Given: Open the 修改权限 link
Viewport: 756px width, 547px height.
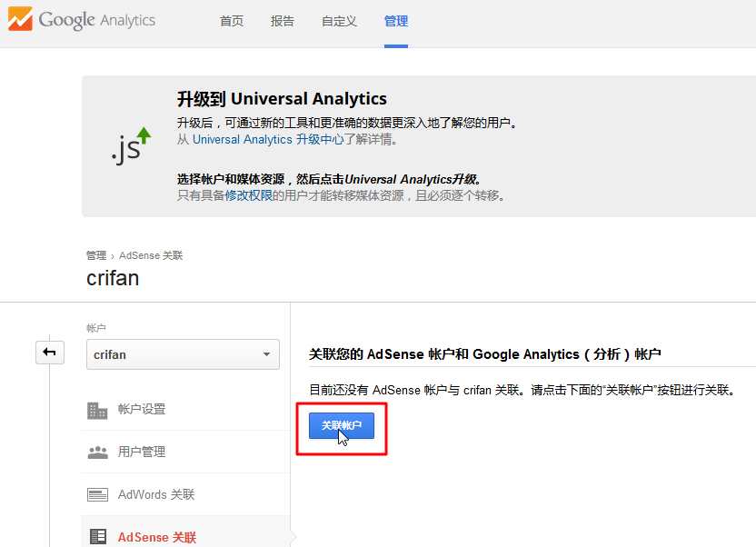Looking at the screenshot, I should tap(248, 195).
